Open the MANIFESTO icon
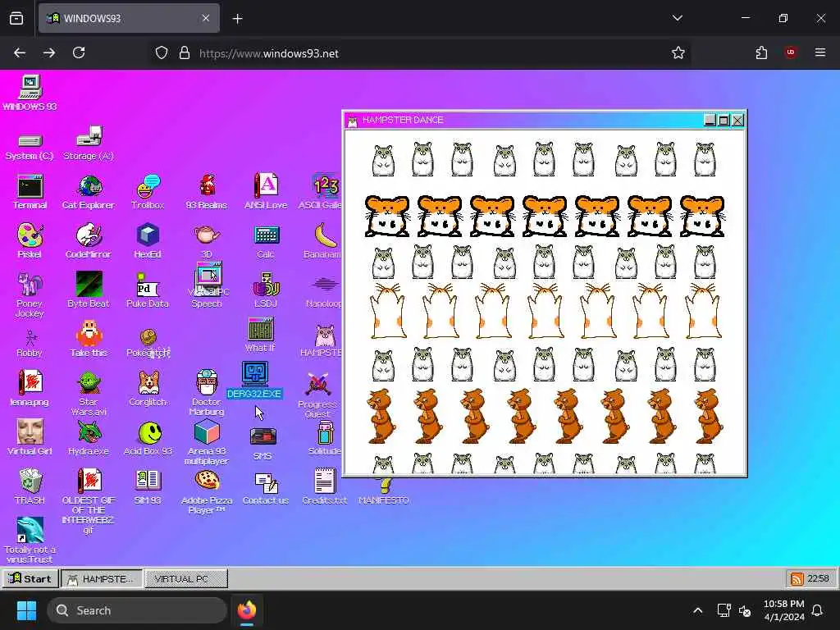 [x=384, y=492]
